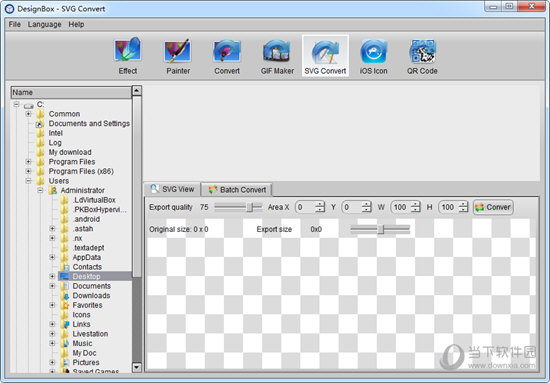Decrease the H value with down arrow
This screenshot has width=550, height=383.
463,210
